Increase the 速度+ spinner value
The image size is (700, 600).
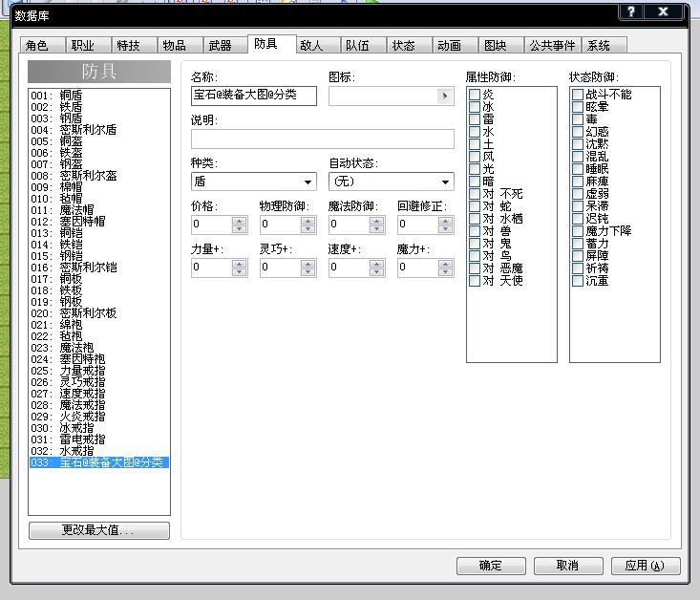[377, 264]
